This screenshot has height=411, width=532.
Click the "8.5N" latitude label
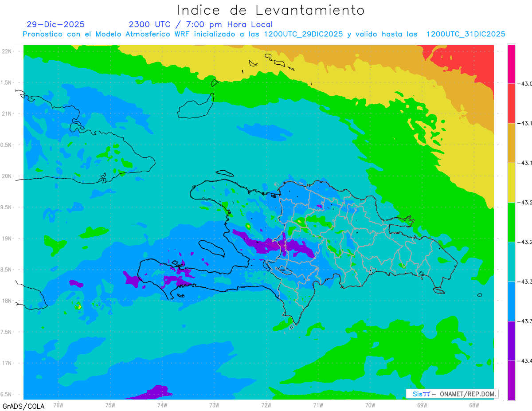(7, 270)
